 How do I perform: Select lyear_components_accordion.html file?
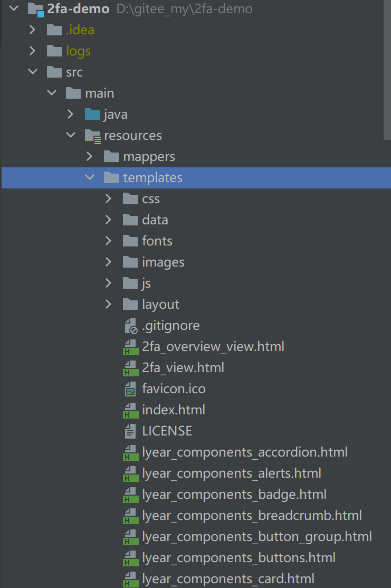click(244, 452)
